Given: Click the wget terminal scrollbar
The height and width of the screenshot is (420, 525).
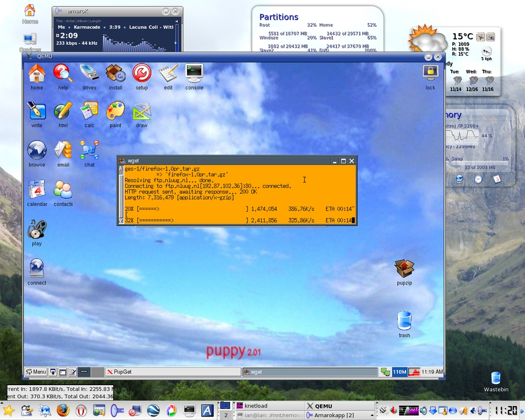Looking at the screenshot, I should (x=121, y=194).
